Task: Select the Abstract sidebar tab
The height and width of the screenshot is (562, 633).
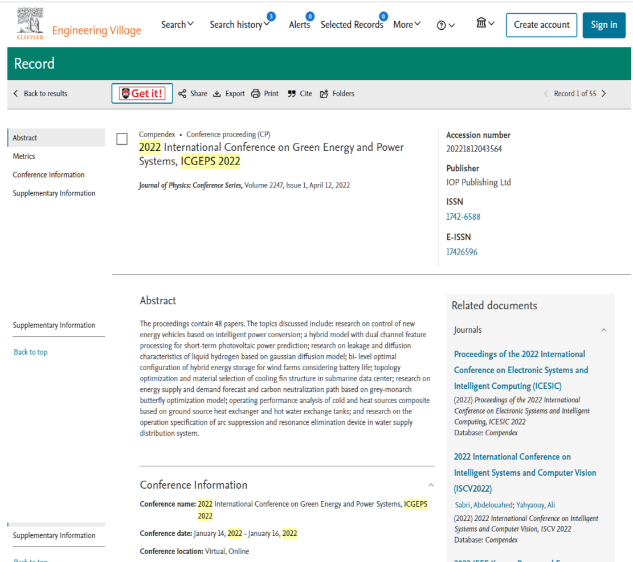Action: click(56, 138)
